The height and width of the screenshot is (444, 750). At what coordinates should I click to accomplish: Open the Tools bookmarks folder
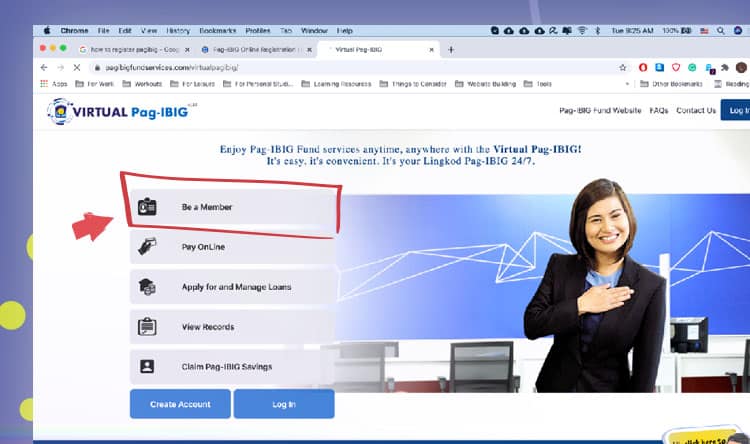tap(538, 84)
